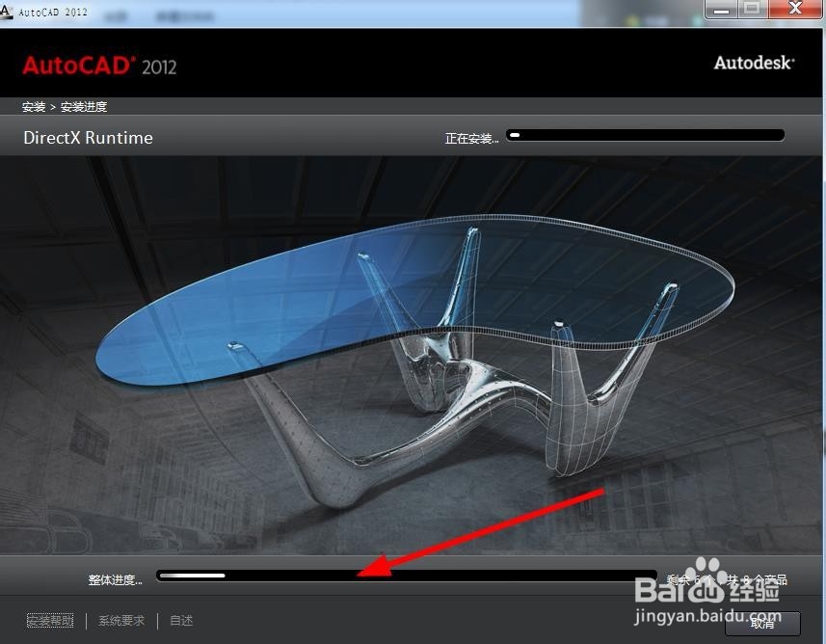This screenshot has width=826, height=644.
Task: Click the 安装 > 安装进度 breadcrumb text
Action: (65, 107)
